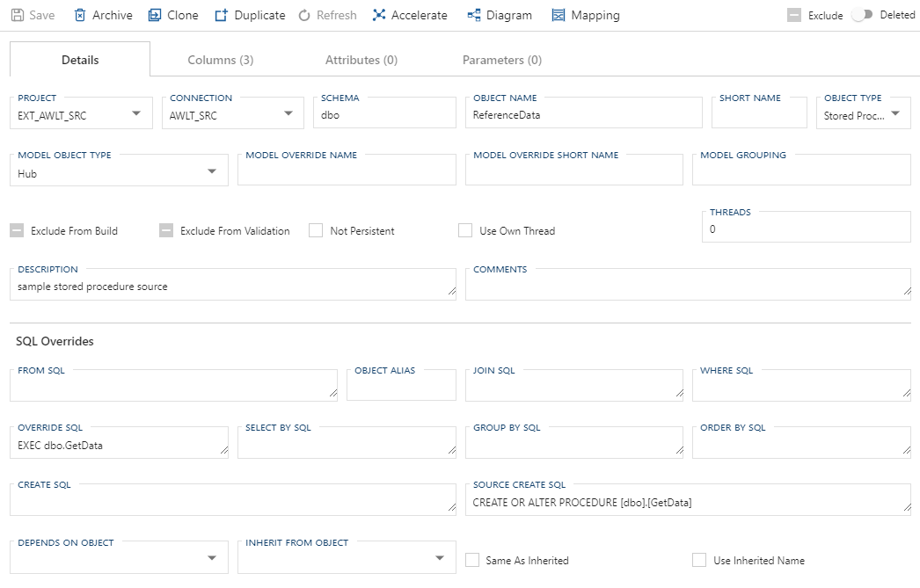Click the Save floppy disk icon

pos(18,15)
